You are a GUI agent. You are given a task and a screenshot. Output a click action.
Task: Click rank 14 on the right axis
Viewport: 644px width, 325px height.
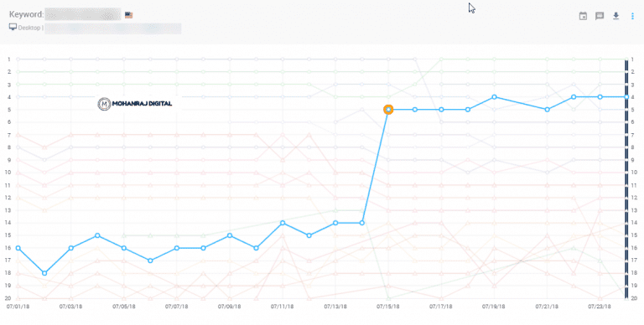pyautogui.click(x=633, y=223)
